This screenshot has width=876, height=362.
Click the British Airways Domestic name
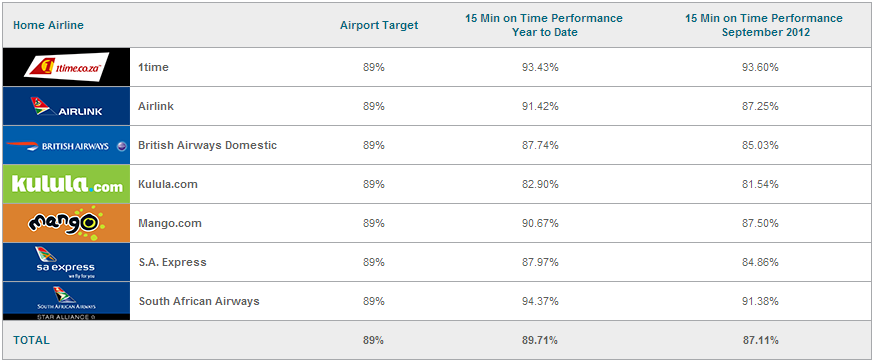coord(208,145)
